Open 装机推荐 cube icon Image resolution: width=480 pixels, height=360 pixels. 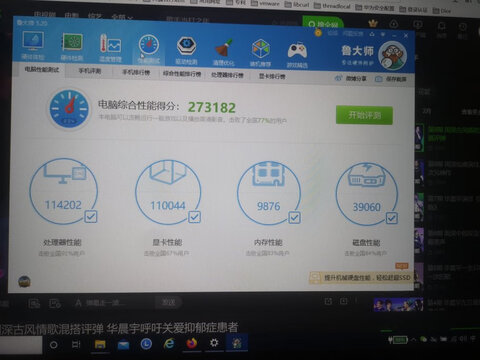260,53
